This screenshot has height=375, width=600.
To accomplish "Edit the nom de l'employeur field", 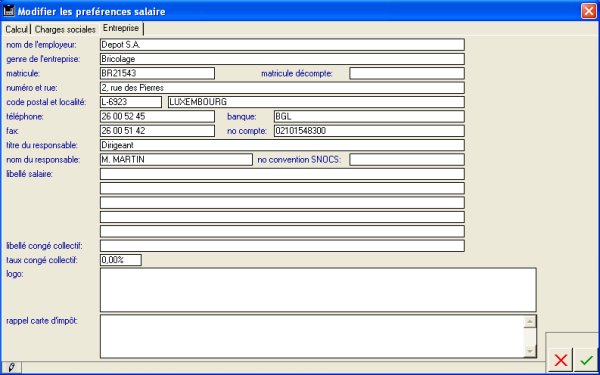I will click(x=282, y=44).
